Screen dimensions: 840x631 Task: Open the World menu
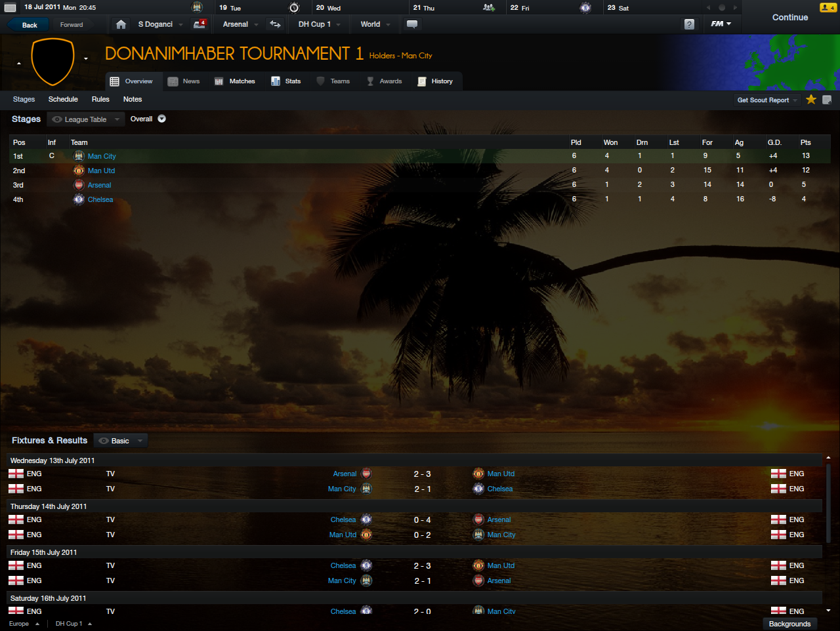point(375,24)
